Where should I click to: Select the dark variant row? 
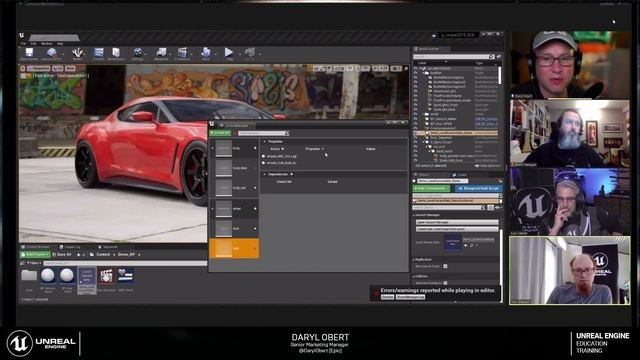[234, 228]
